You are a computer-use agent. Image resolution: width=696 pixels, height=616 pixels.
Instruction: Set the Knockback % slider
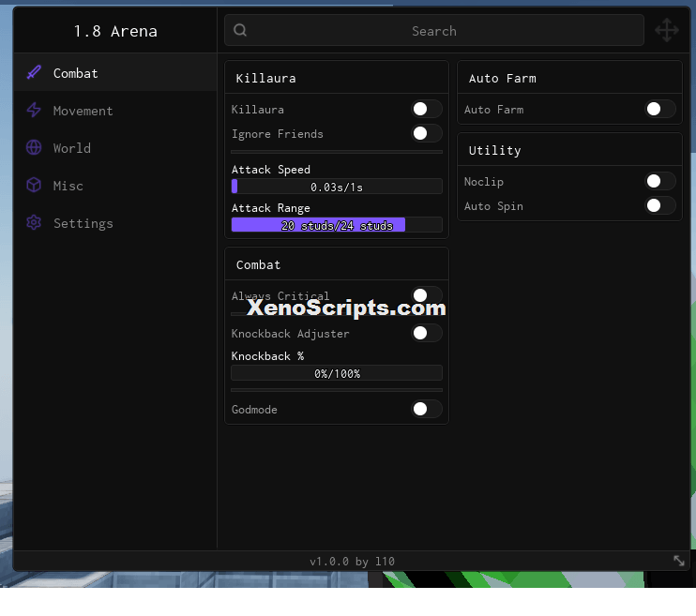337,373
